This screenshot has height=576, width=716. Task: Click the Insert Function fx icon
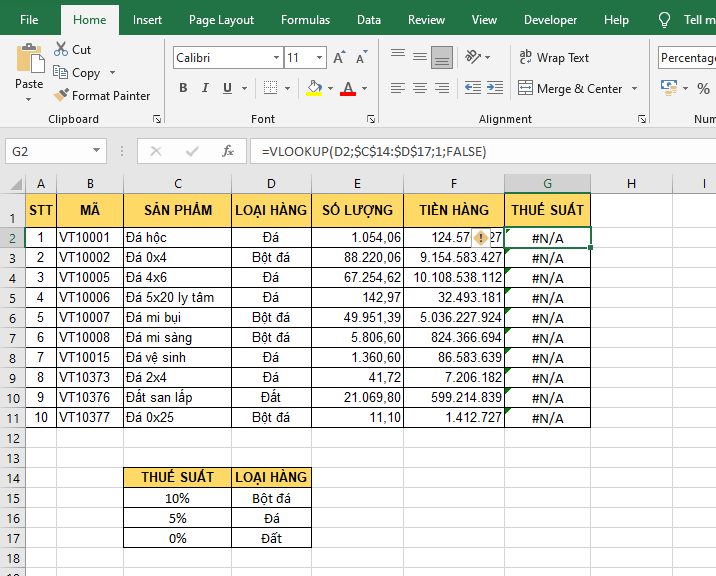click(228, 151)
